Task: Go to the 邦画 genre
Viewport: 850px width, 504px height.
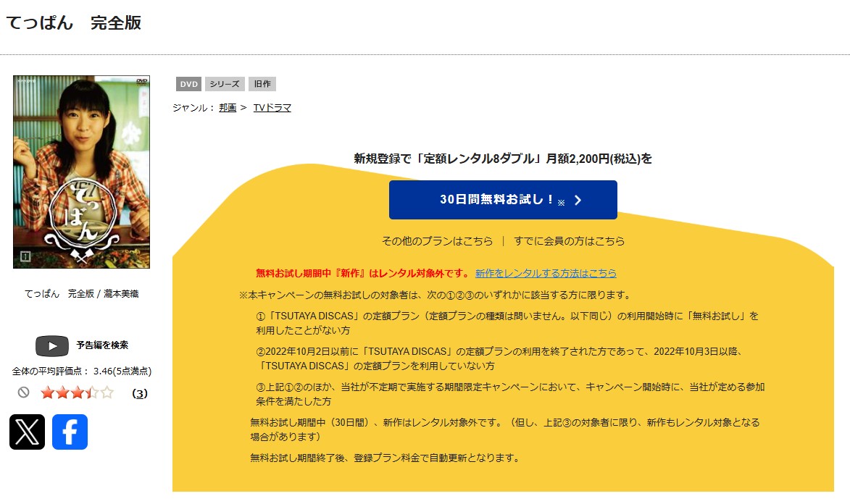Action: (x=228, y=107)
